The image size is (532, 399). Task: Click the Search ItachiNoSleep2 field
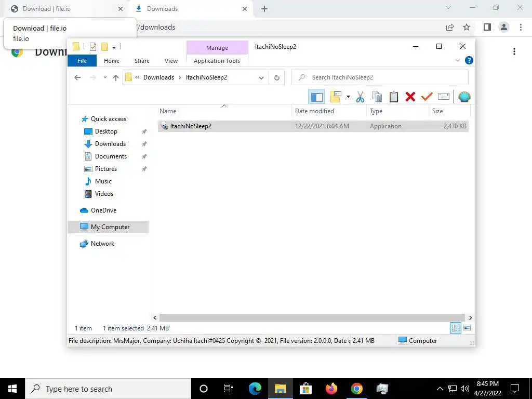[380, 77]
